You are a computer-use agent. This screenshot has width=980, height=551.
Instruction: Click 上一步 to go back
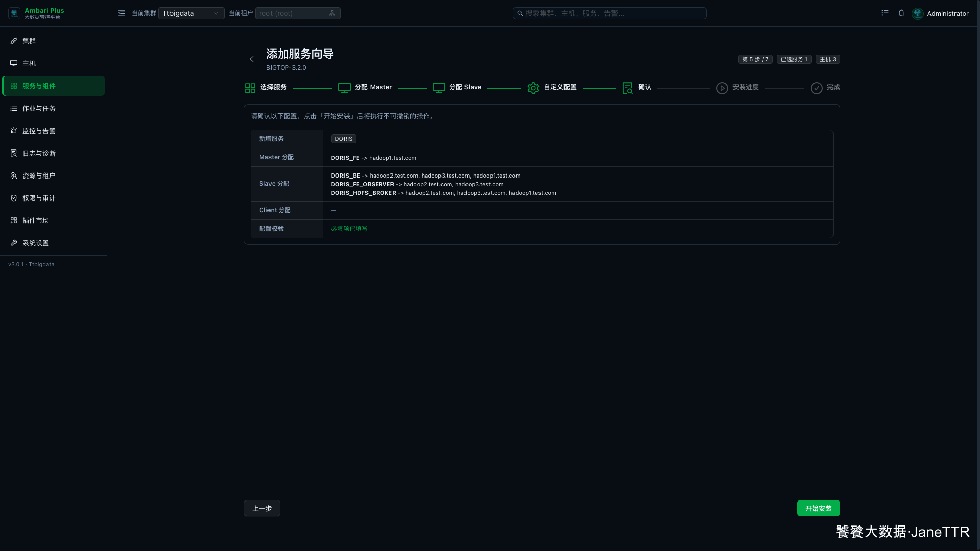click(262, 508)
